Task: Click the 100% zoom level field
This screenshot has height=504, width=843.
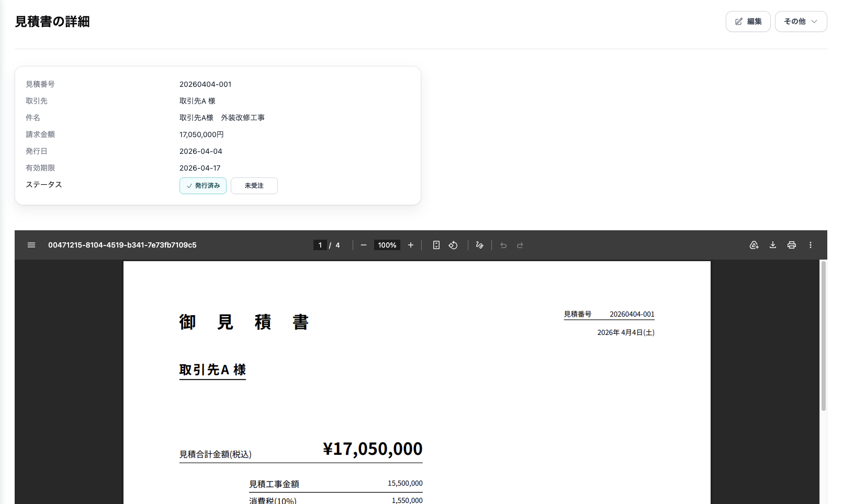Action: pos(387,245)
